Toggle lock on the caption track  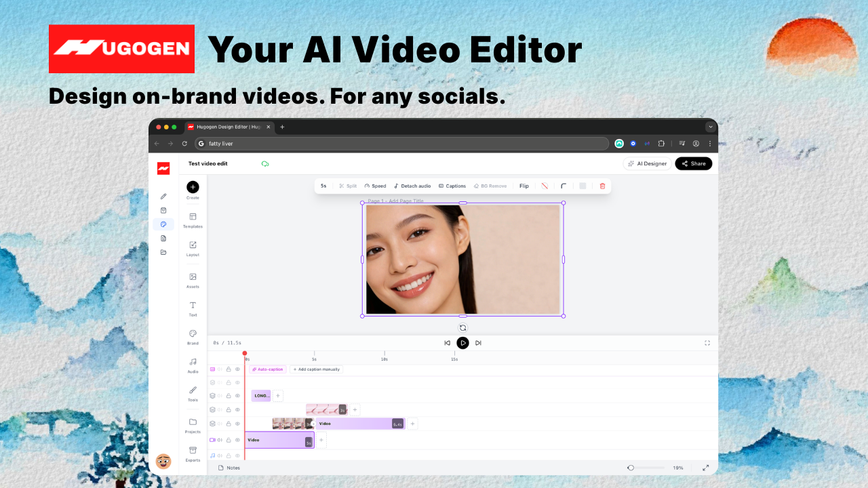(x=229, y=369)
